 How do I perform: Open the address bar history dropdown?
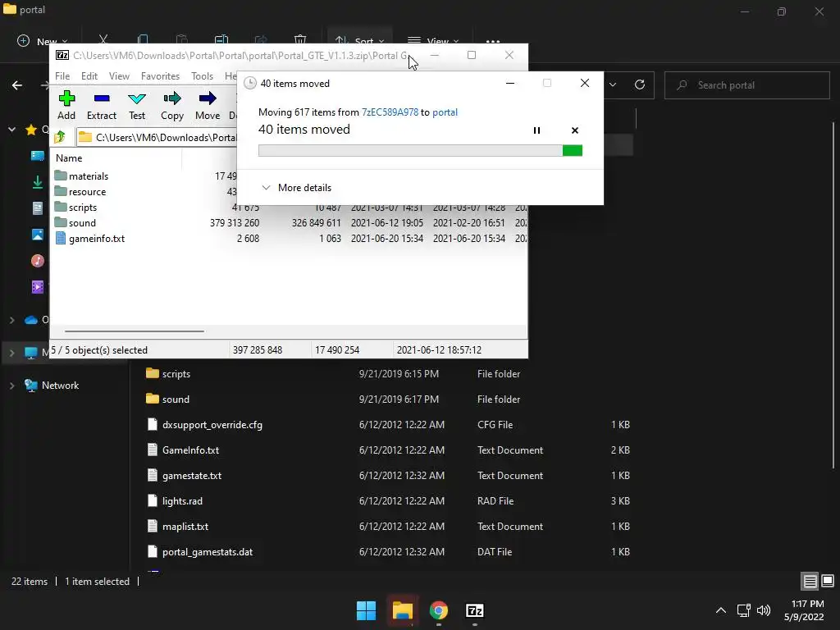(x=613, y=84)
